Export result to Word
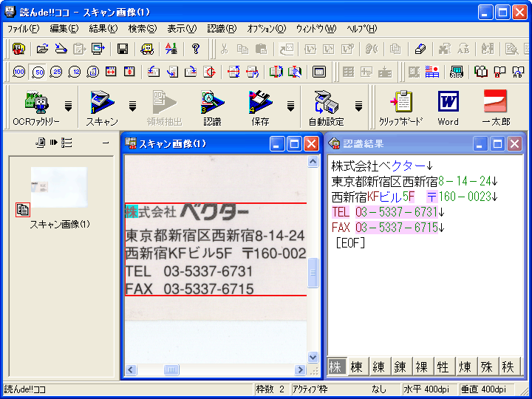Screen dimensions: 532x399 [x=448, y=108]
